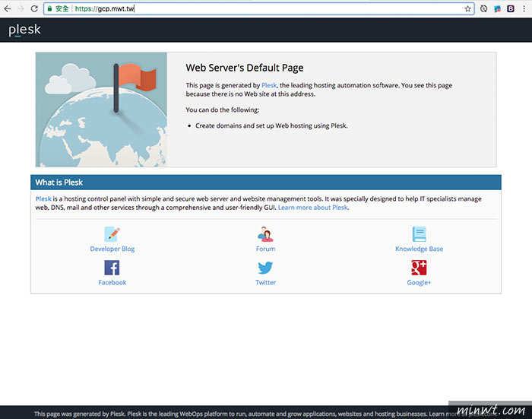Open the Facebook text link
Screen dimensions: 532x419
click(112, 283)
